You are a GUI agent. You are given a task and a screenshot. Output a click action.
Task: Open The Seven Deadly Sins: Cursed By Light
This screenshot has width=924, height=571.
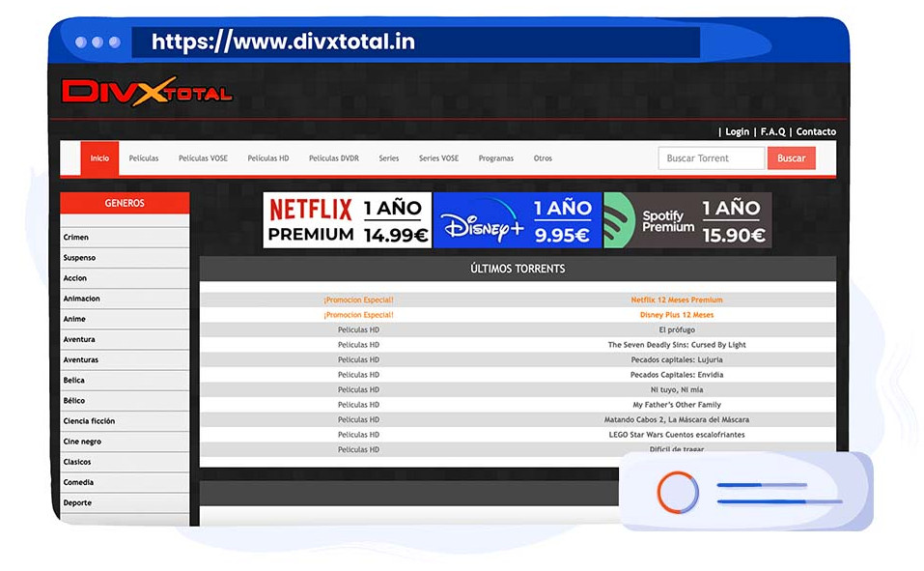point(677,345)
